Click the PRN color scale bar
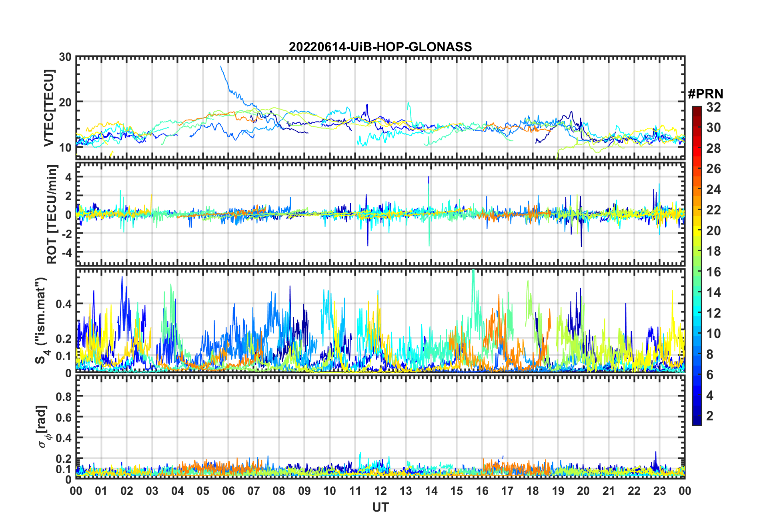Viewport: 761px width, 532px height. point(697,266)
